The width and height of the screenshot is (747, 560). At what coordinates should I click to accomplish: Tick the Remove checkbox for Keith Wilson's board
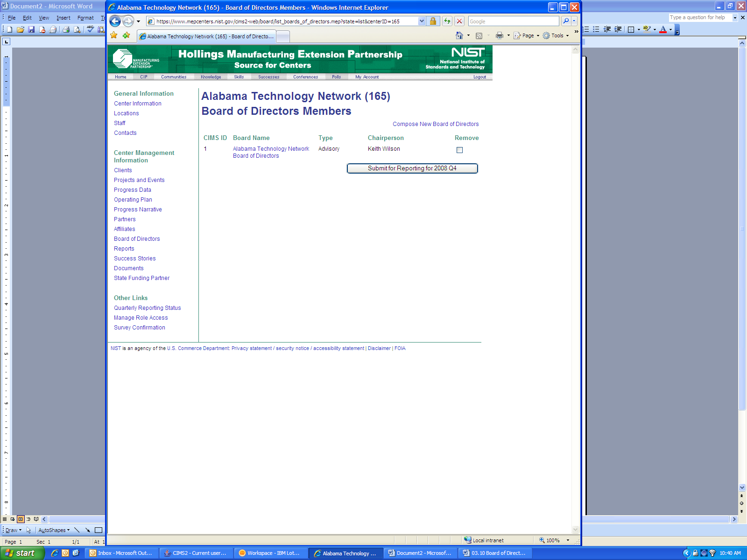459,150
